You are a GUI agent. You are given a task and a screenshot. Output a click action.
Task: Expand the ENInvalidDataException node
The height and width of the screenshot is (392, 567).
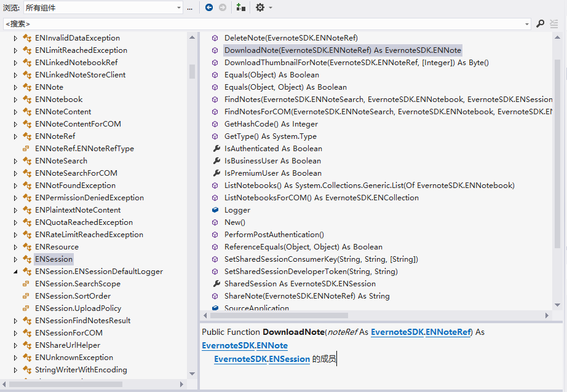coord(15,38)
